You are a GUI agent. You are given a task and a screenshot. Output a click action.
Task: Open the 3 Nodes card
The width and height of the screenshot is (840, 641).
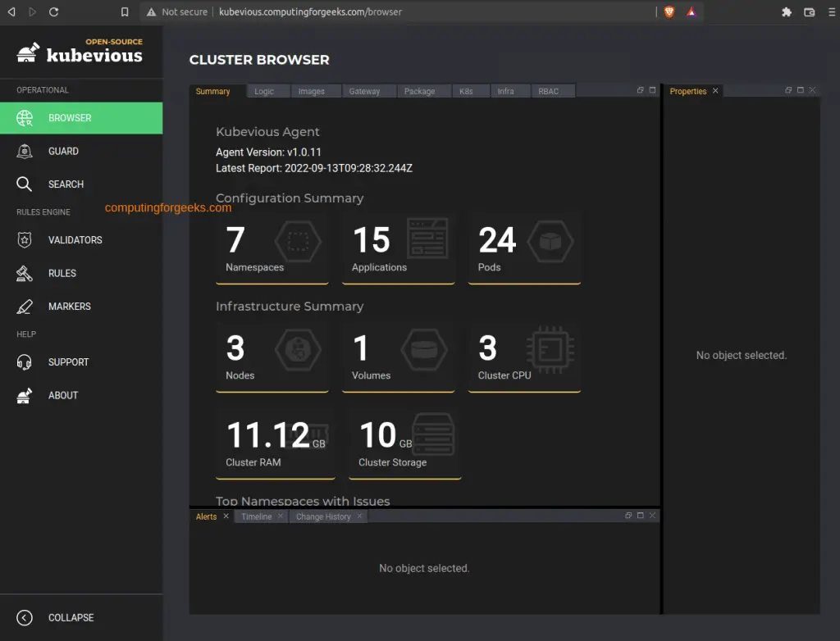[x=272, y=357]
